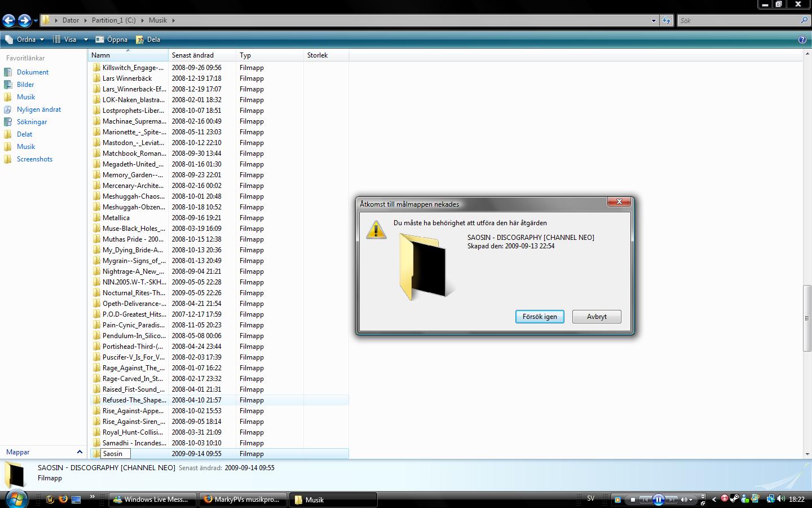Screen dimensions: 812x508
Task: Click the vertical scrollbar thumb in file list
Action: pos(807,318)
